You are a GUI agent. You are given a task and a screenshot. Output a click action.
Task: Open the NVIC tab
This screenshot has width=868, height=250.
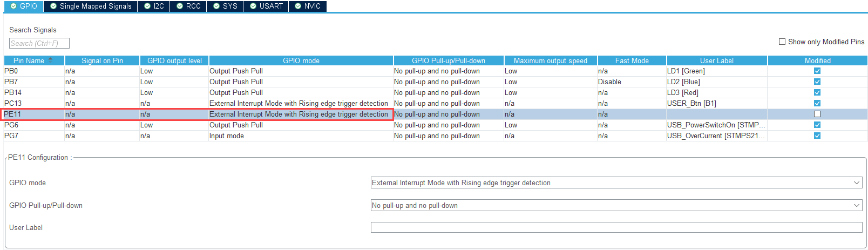[x=307, y=6]
